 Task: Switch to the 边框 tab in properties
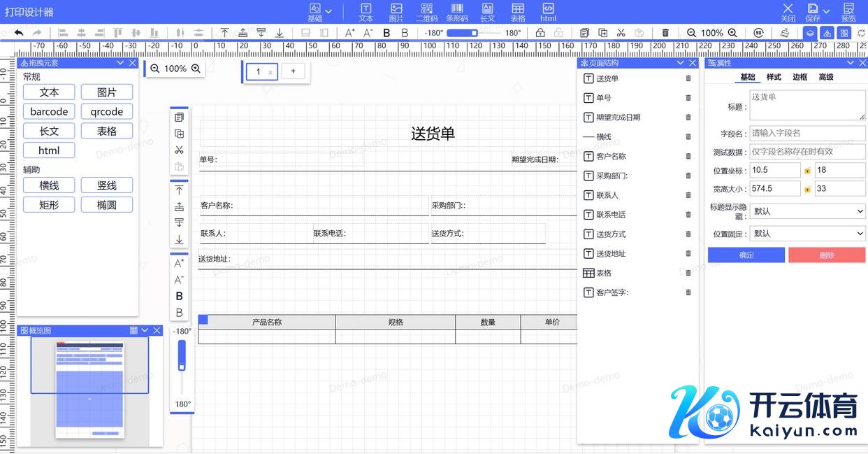tap(800, 77)
